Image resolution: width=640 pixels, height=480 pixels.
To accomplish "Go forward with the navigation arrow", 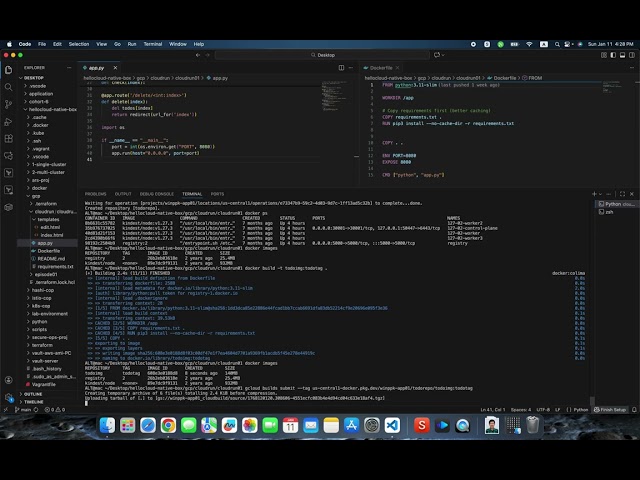I will [x=207, y=55].
